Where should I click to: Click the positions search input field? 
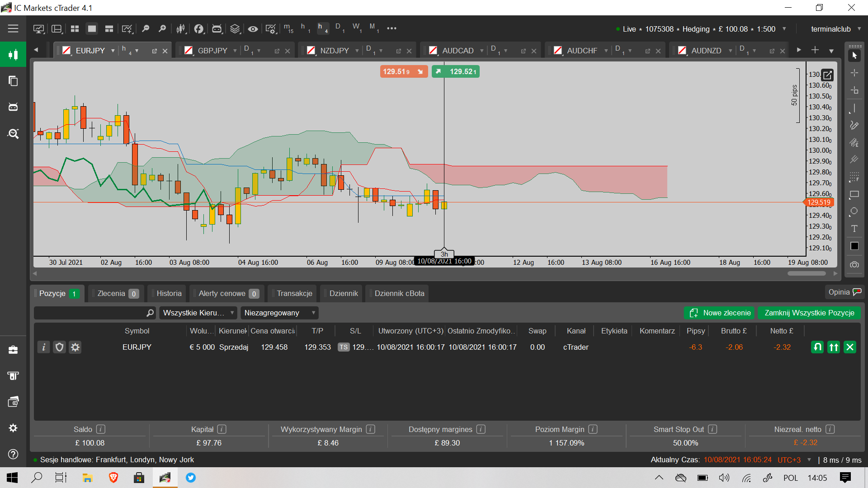click(x=90, y=313)
